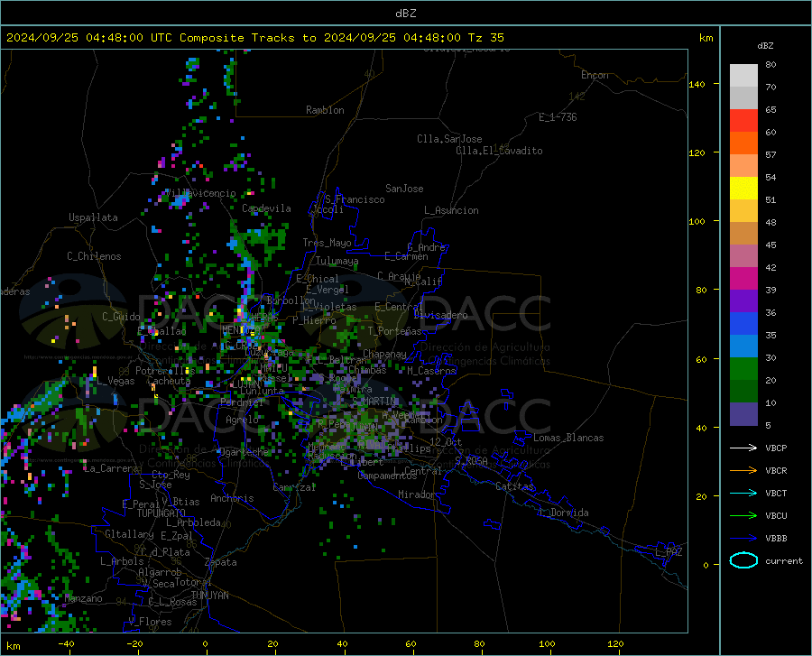This screenshot has height=656, width=812.
Task: Click the 'V_Flores' map label
Action: pos(150,622)
